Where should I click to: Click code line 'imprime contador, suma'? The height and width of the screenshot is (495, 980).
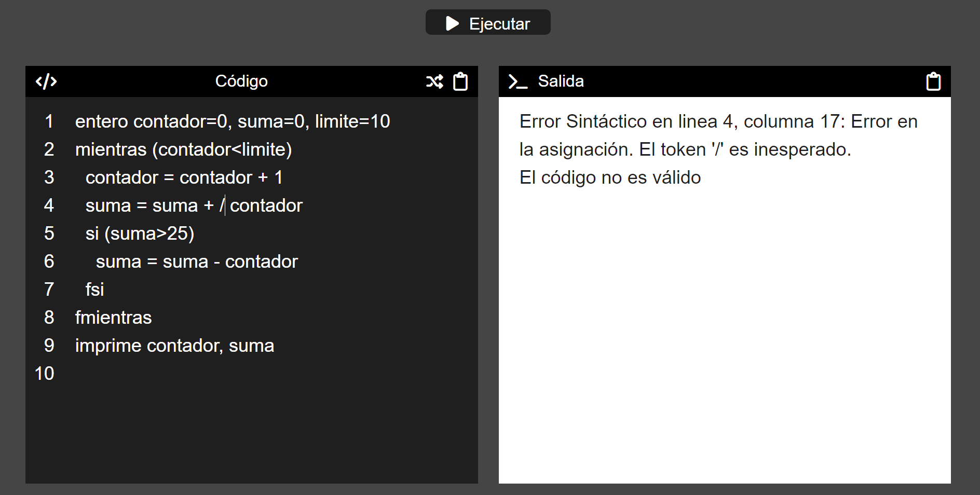tap(175, 346)
